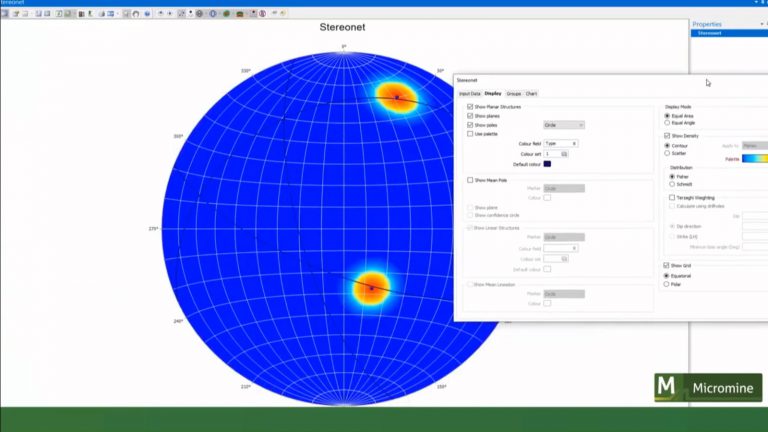
Task: Open the Chart tab
Action: pos(531,94)
